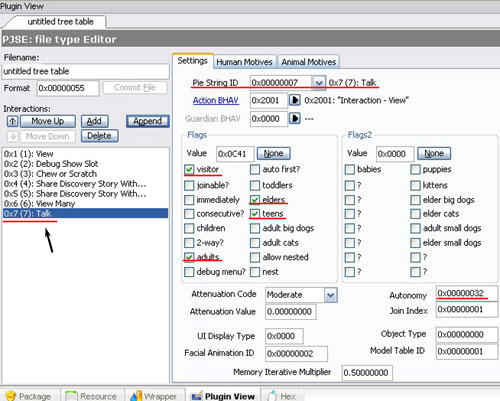The image size is (500, 401).
Task: Enable the children flag checkbox
Action: 189,228
